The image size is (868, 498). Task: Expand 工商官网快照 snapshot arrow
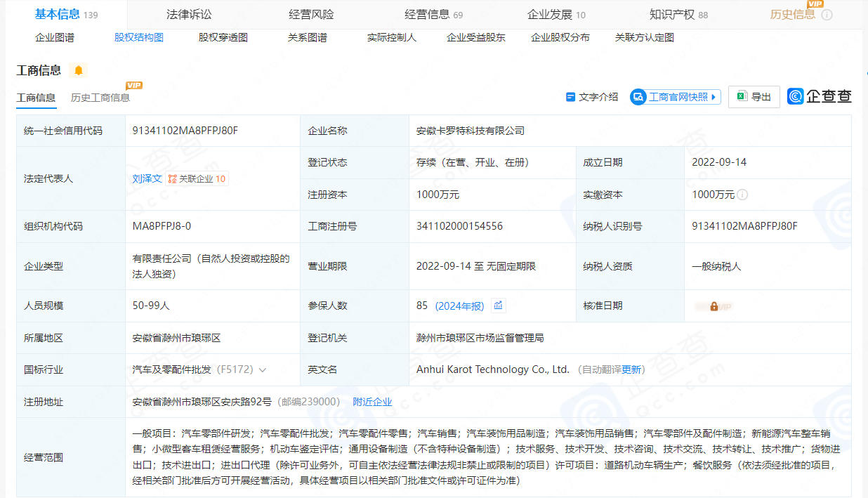pos(714,97)
